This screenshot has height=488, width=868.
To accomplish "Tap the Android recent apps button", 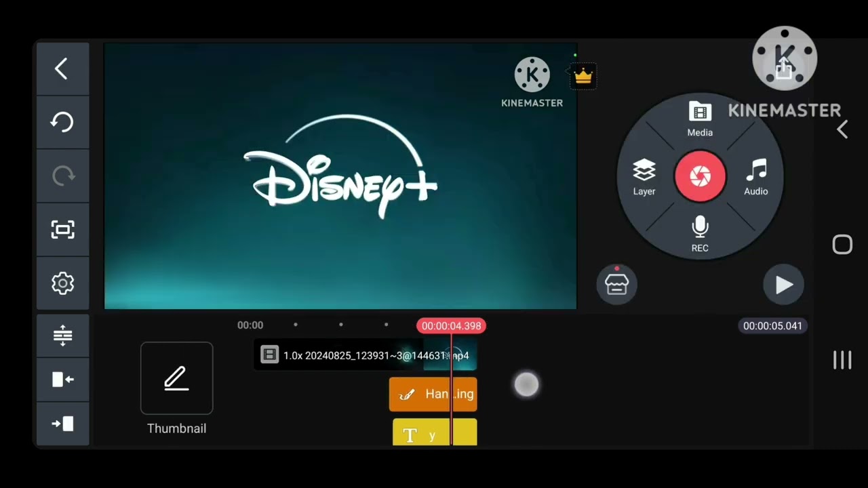I will click(842, 360).
